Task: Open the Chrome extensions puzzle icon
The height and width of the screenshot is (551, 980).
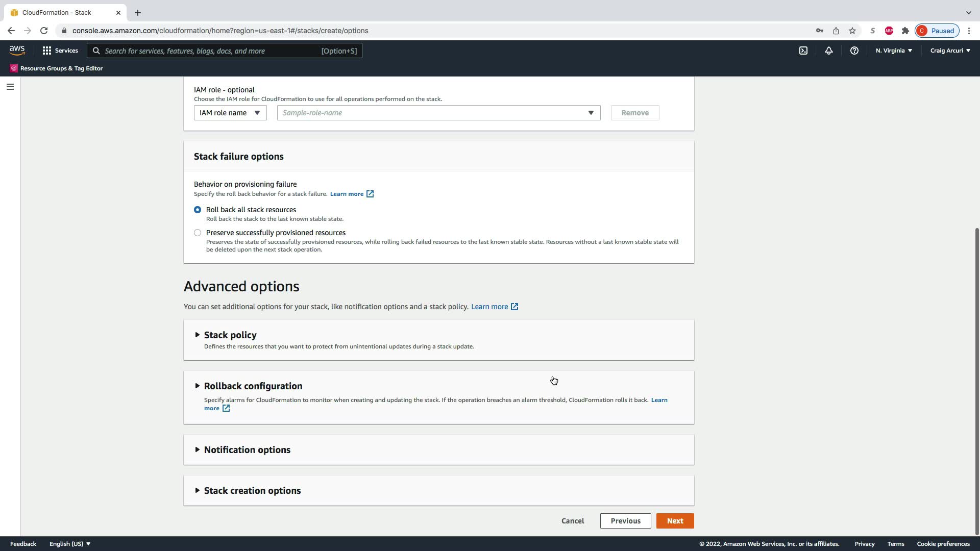Action: pyautogui.click(x=905, y=31)
